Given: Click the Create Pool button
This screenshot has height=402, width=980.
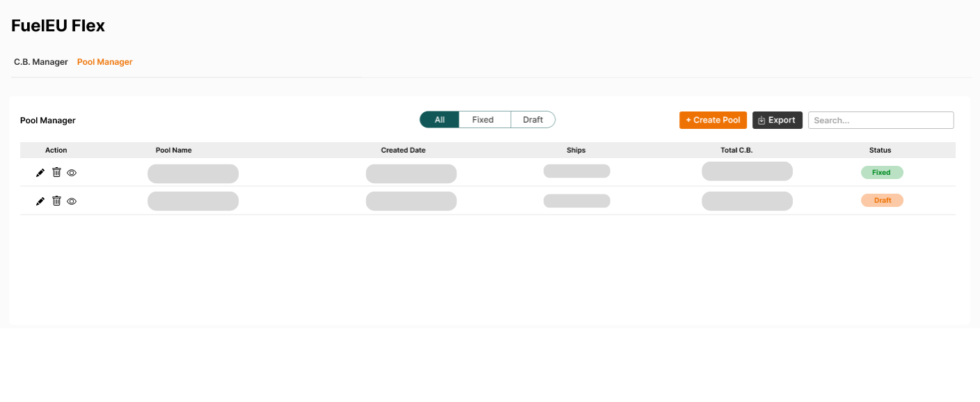Looking at the screenshot, I should click(x=713, y=120).
